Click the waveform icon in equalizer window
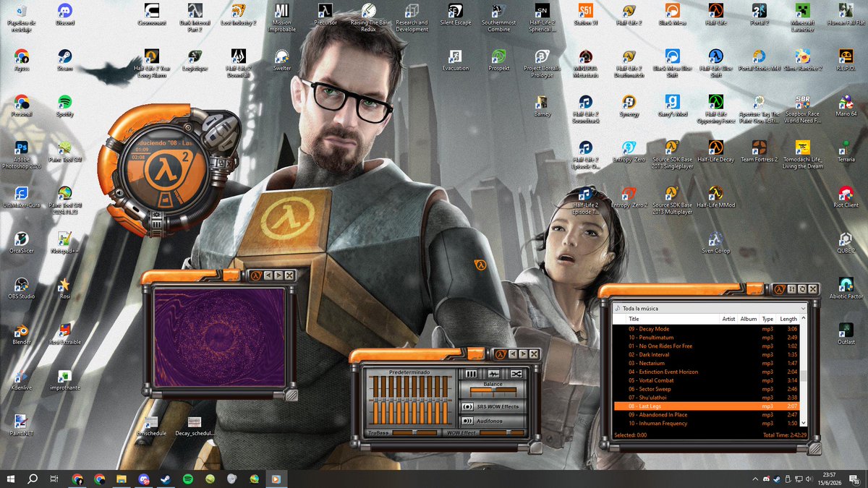868x488 pixels. pos(493,374)
